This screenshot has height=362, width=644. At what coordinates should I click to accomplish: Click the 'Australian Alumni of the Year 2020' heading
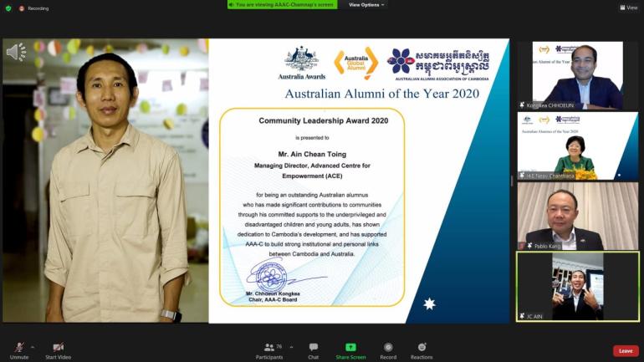(x=382, y=94)
